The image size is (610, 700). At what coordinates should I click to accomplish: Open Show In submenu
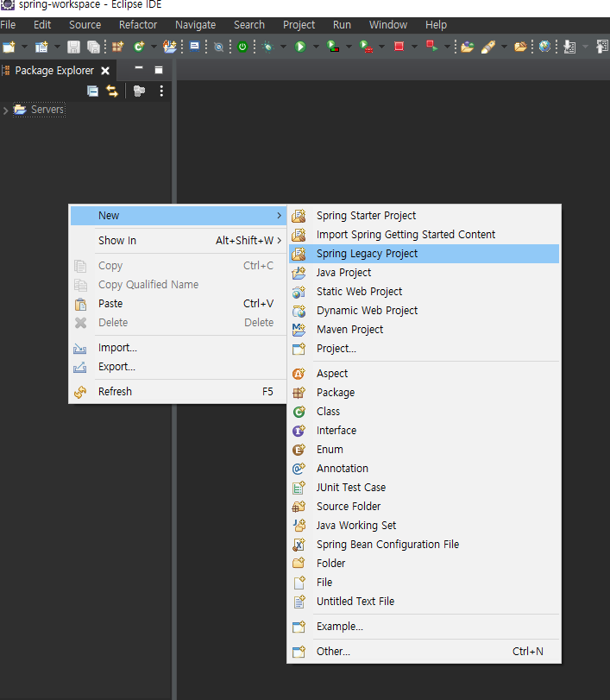point(178,241)
